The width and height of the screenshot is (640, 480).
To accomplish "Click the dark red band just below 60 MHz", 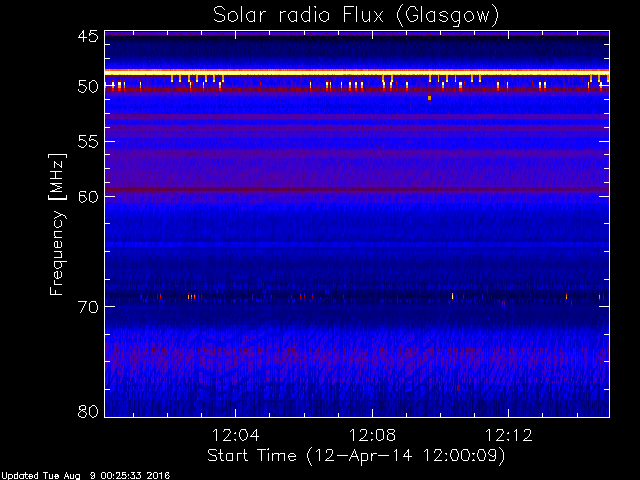I will (357, 189).
